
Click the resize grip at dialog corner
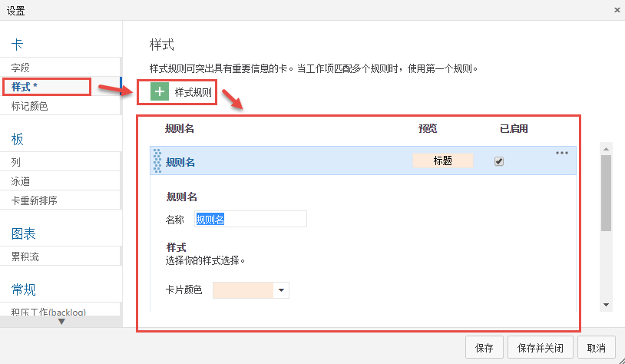click(x=620, y=359)
